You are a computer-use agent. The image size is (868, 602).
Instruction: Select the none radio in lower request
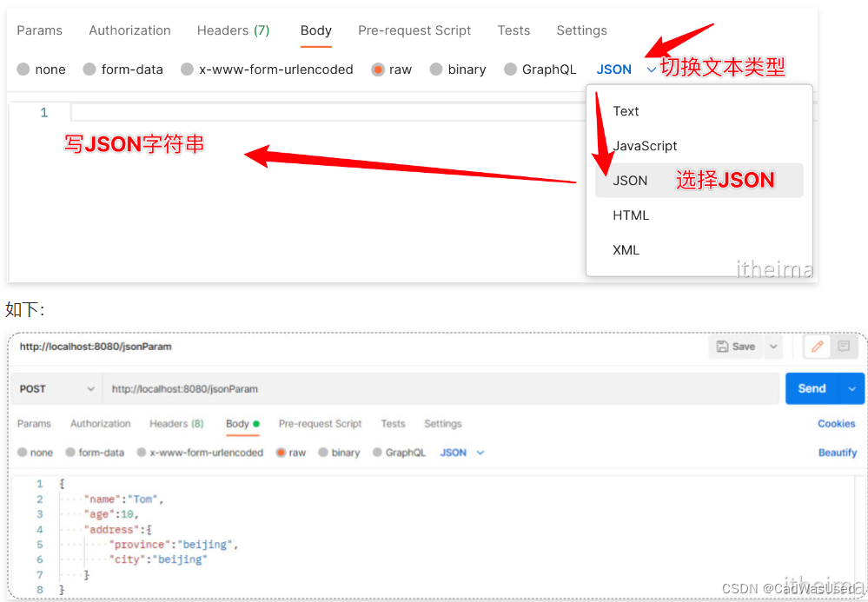pos(22,453)
